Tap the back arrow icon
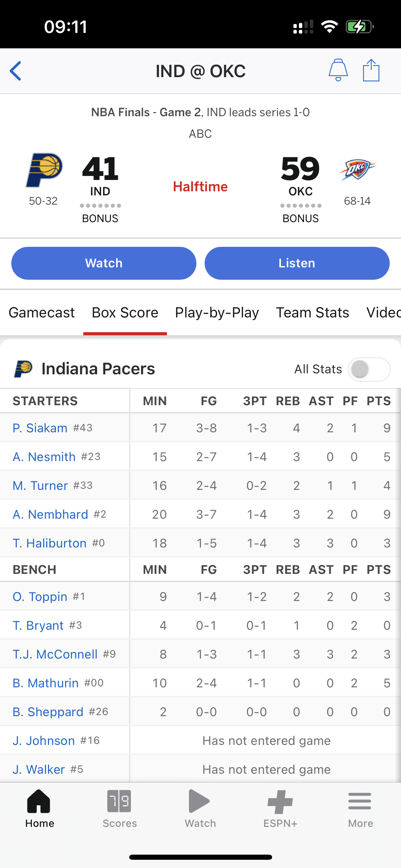Viewport: 401px width, 868px height. [x=16, y=71]
